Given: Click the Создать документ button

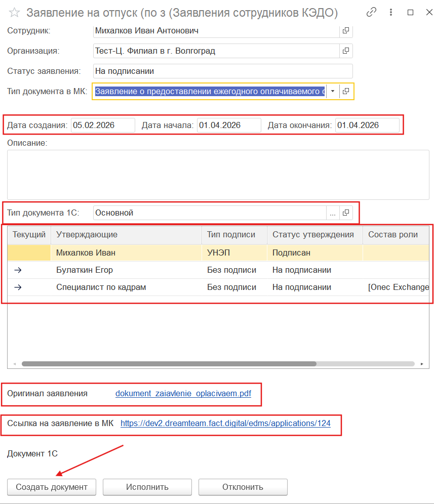Looking at the screenshot, I should (52, 487).
